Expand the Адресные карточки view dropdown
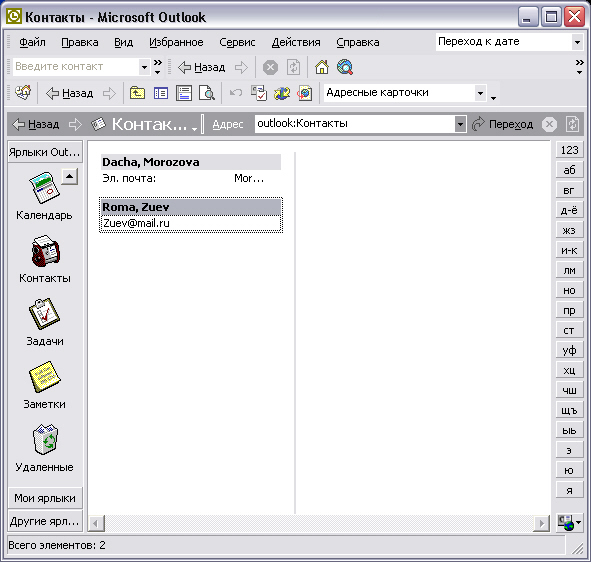591x562 pixels. (480, 93)
